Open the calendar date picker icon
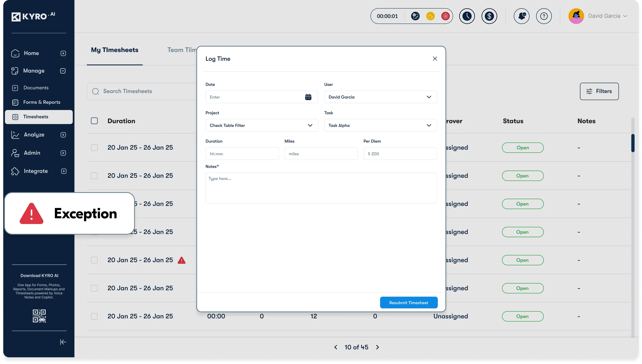 coord(308,97)
